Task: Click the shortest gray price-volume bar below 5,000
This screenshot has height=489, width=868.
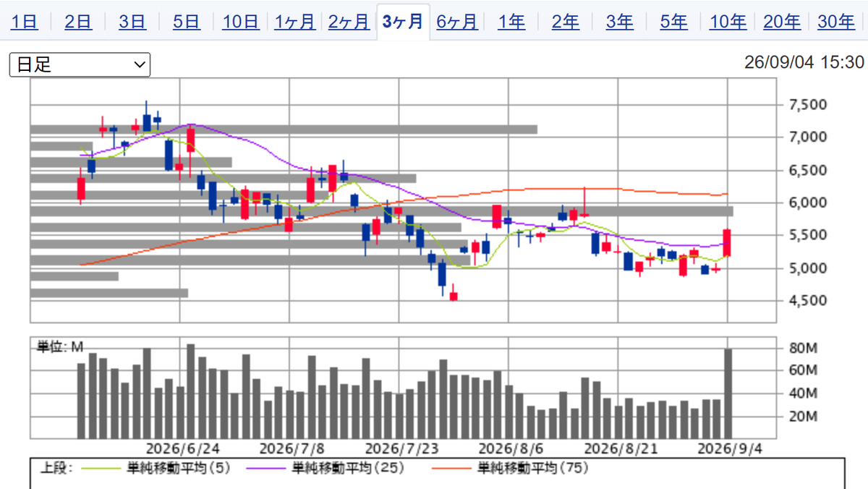Action: click(x=75, y=276)
